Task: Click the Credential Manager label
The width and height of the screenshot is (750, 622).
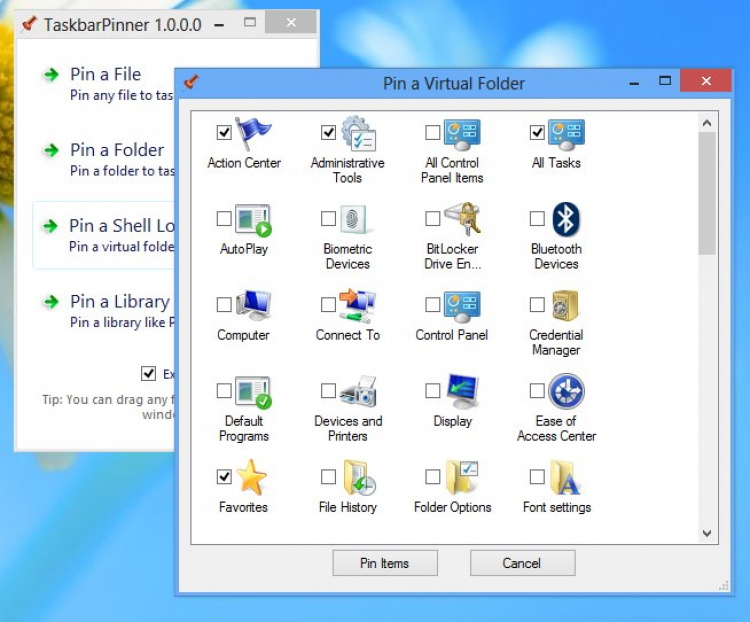Action: (556, 343)
